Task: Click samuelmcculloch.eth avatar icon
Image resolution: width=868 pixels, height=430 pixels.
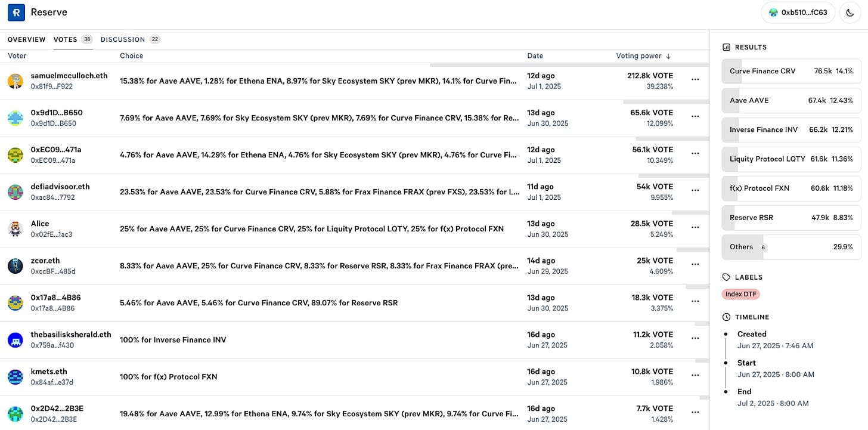Action: tap(15, 81)
